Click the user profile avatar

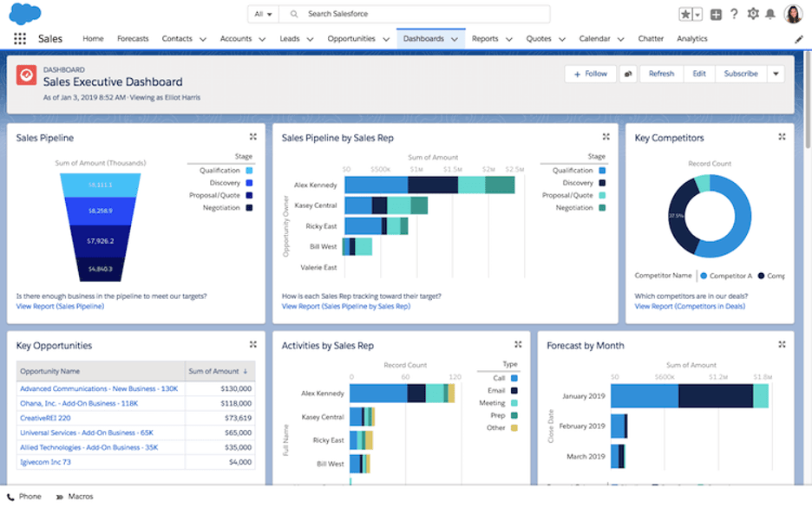point(792,13)
